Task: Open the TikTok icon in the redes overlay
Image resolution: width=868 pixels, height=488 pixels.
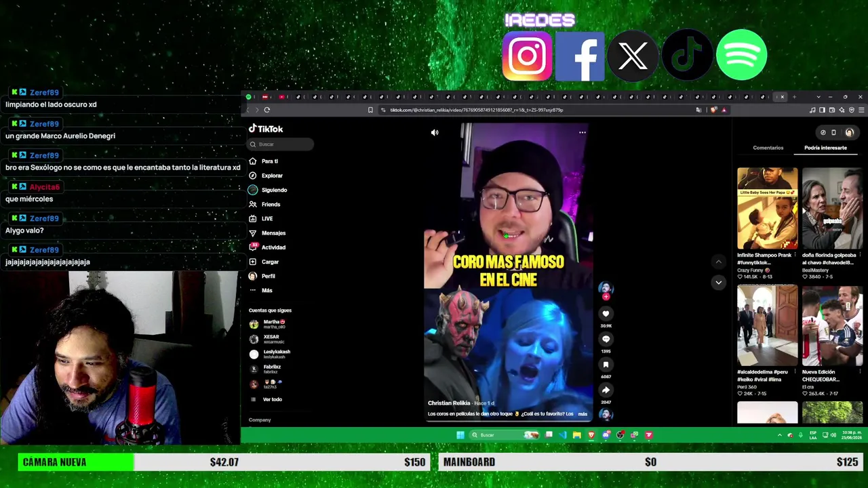Action: 687,56
